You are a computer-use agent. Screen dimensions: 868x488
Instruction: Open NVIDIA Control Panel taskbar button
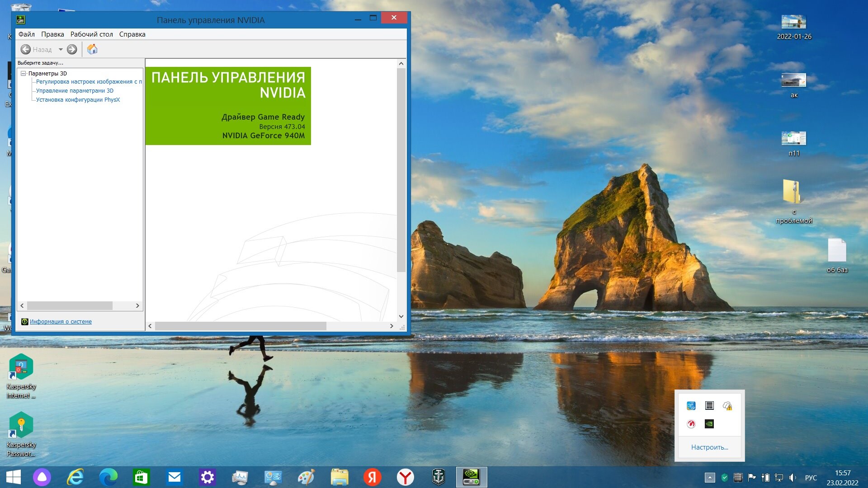(x=471, y=477)
